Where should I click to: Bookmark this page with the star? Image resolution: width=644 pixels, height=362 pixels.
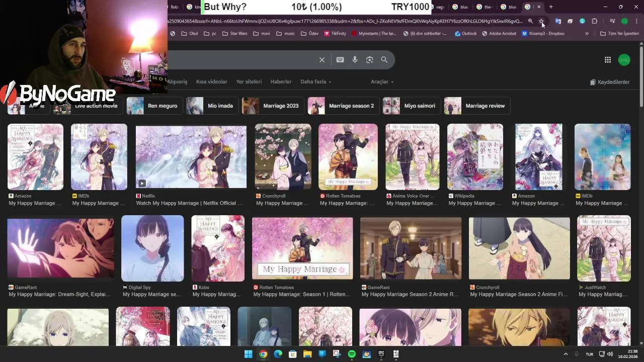[x=541, y=21]
